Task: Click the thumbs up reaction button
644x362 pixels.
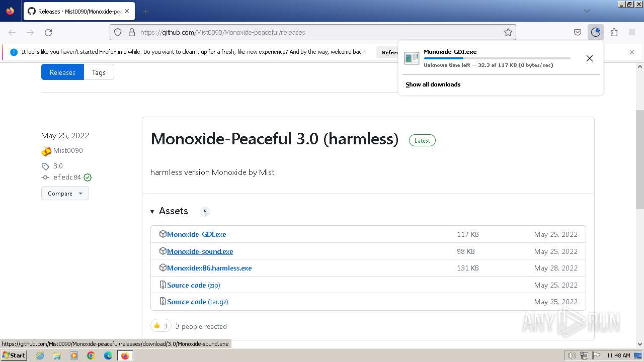Action: [x=161, y=326]
